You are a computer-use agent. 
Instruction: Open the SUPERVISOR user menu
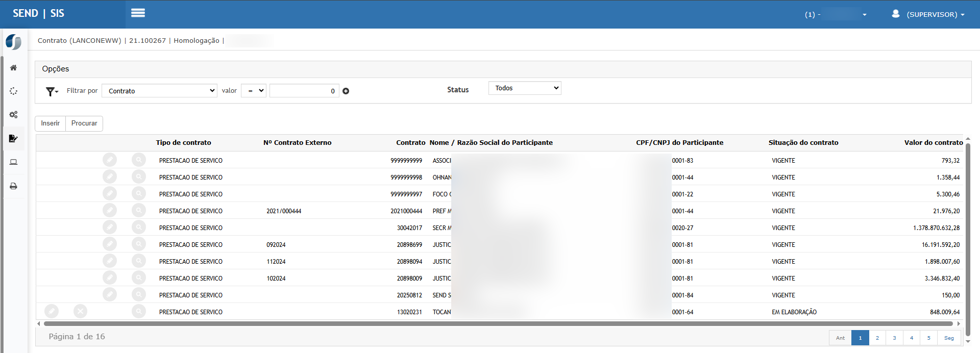(928, 14)
